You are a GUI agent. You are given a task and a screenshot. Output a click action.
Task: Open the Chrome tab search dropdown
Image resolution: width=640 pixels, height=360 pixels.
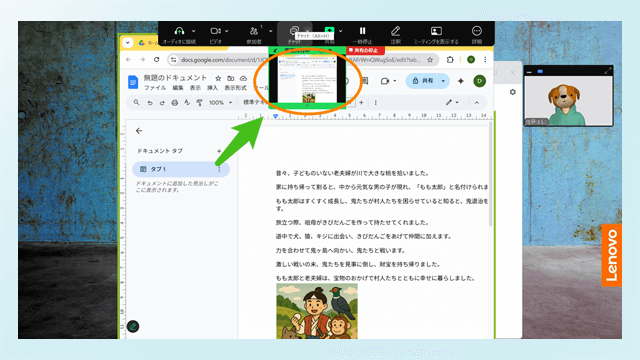coord(128,42)
